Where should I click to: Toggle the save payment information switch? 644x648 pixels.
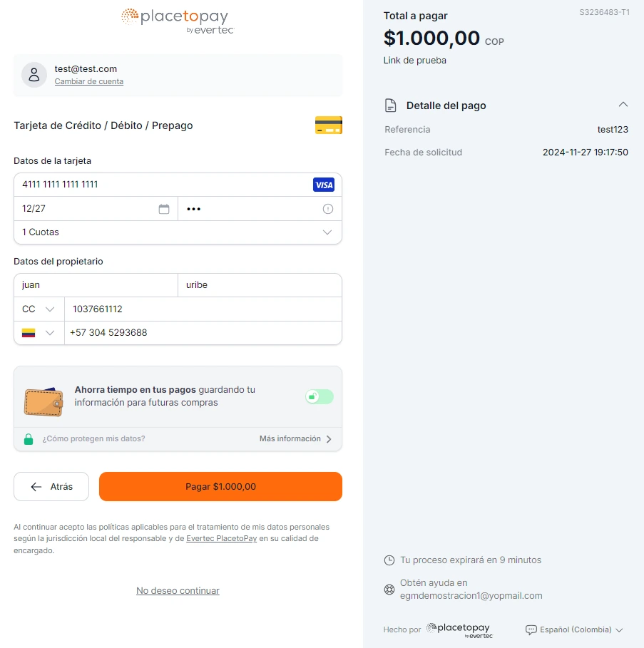320,397
